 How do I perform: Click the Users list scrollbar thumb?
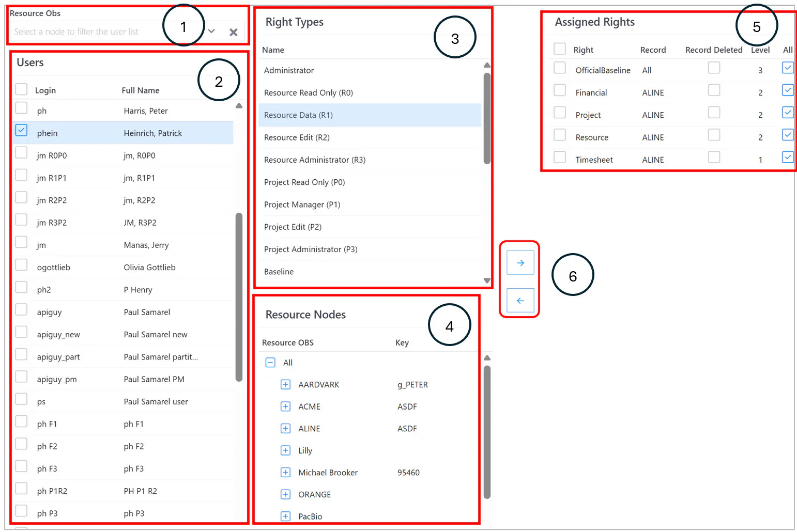pyautogui.click(x=239, y=297)
